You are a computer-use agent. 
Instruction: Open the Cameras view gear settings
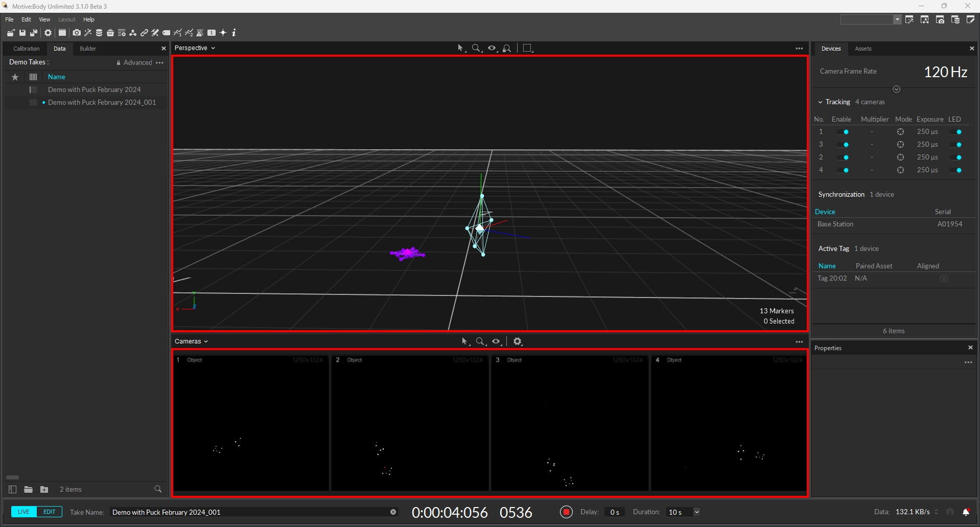[x=518, y=341]
